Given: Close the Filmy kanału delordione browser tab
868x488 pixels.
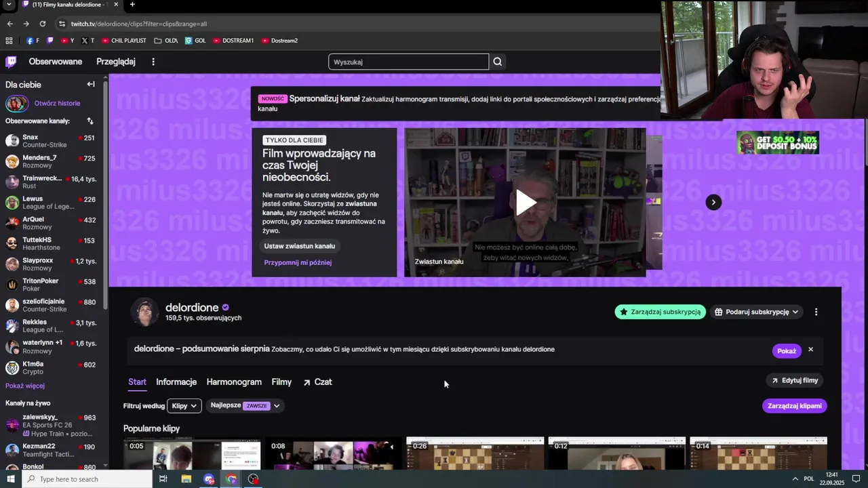Looking at the screenshot, I should click(x=116, y=5).
